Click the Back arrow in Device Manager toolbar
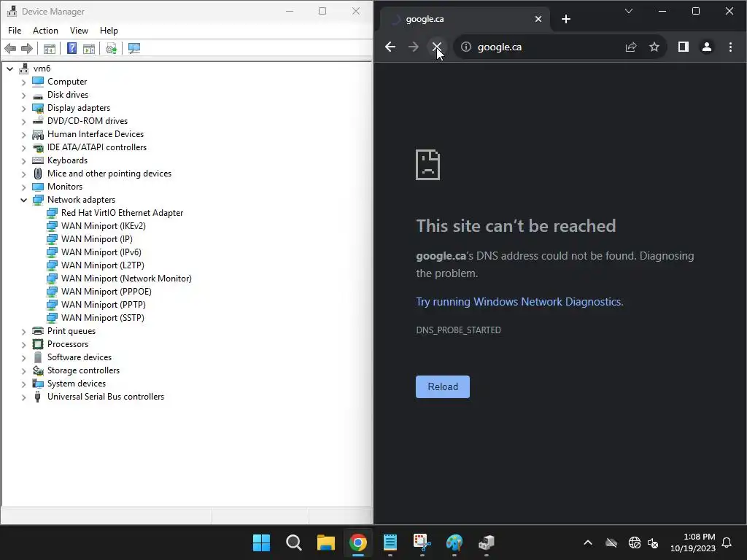Viewport: 747px width, 560px height. (x=10, y=48)
